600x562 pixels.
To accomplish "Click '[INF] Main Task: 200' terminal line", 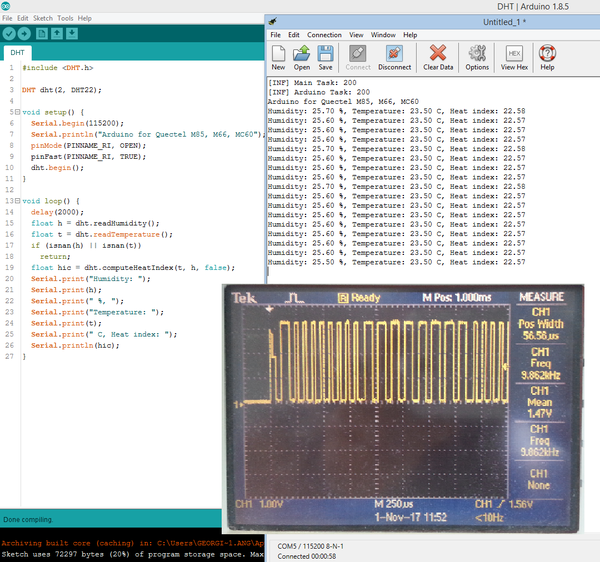I will (312, 83).
